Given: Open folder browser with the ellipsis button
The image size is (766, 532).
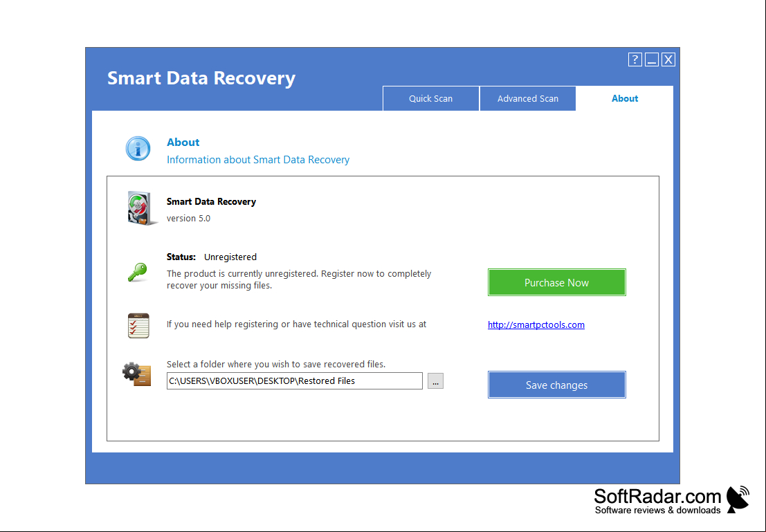Looking at the screenshot, I should (435, 381).
